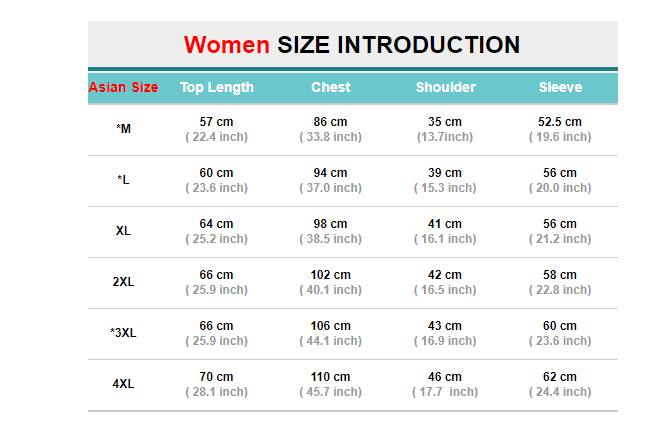Click the 35 cm shoulder measurement

446,122
